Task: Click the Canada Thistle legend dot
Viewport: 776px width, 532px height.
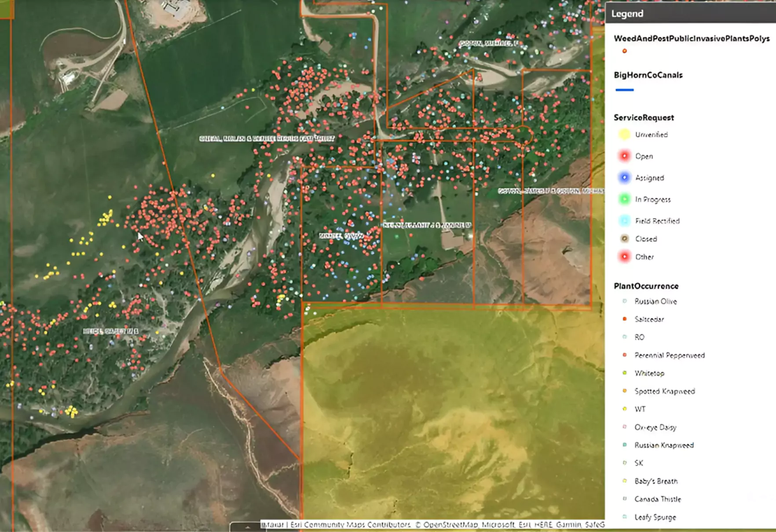Action: [x=624, y=499]
